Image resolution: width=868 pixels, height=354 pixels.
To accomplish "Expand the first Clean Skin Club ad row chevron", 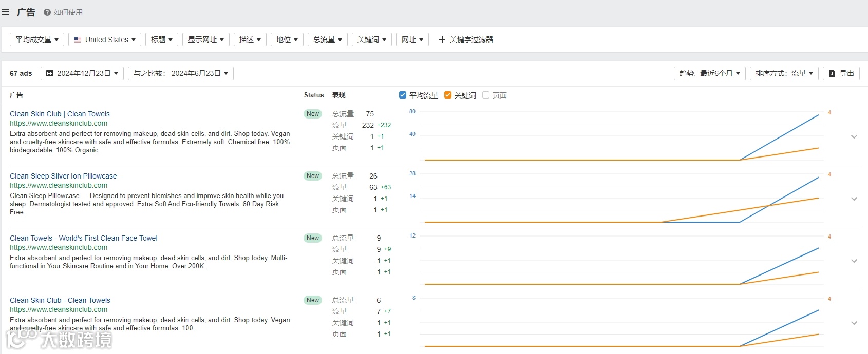I will (854, 137).
